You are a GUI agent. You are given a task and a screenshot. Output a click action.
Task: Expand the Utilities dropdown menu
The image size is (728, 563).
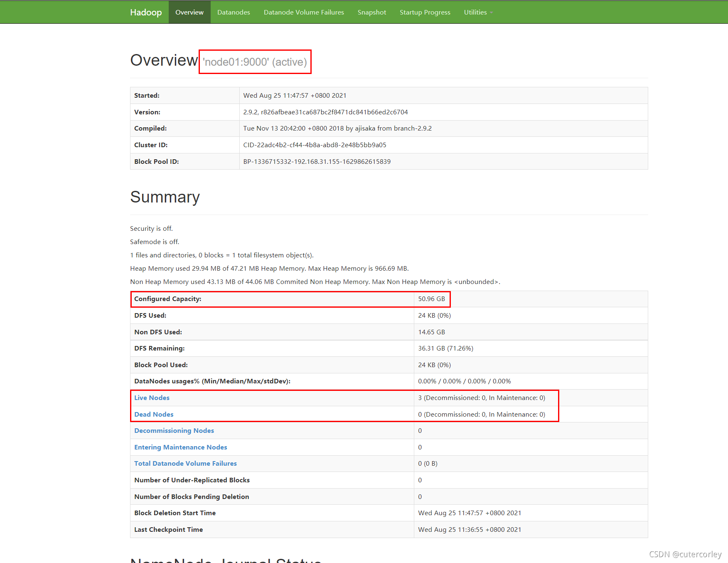click(x=478, y=12)
